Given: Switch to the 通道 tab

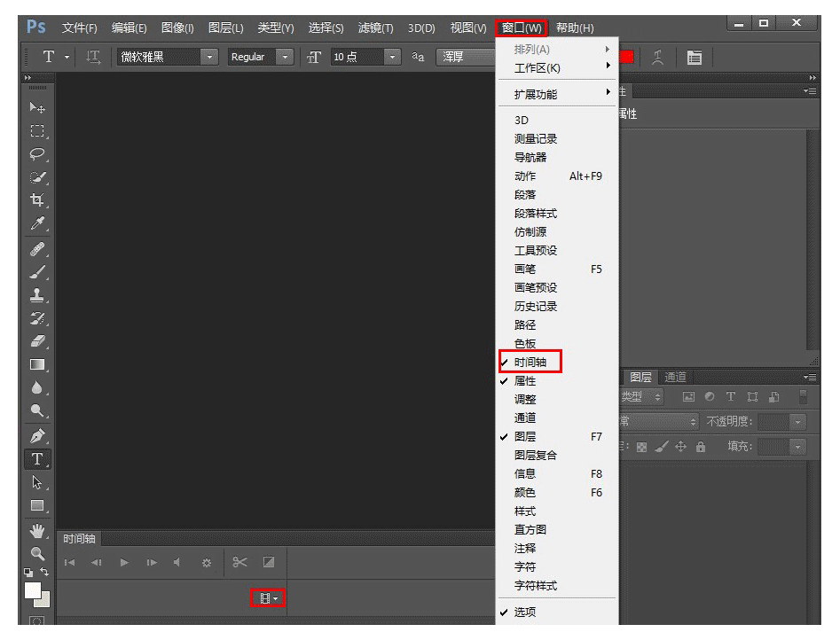Looking at the screenshot, I should click(675, 377).
